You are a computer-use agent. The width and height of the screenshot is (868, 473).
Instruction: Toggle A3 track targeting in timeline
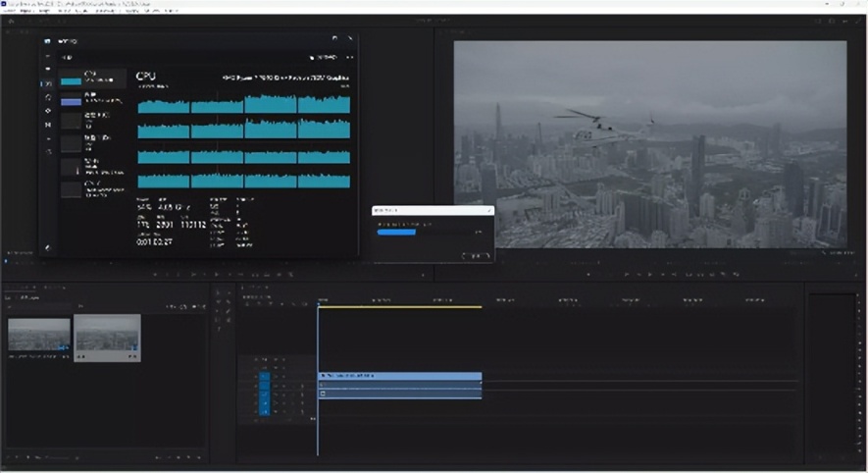(265, 403)
